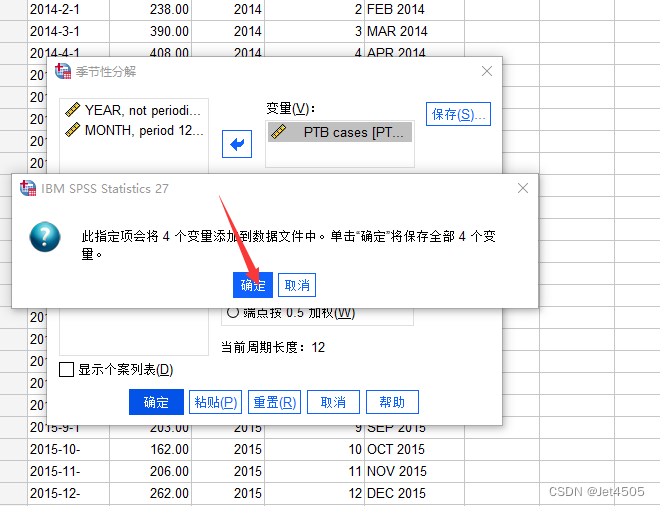Confirm saving 4 variables with 确定 in SPSS prompt
Image resolution: width=660 pixels, height=506 pixels.
tap(253, 285)
